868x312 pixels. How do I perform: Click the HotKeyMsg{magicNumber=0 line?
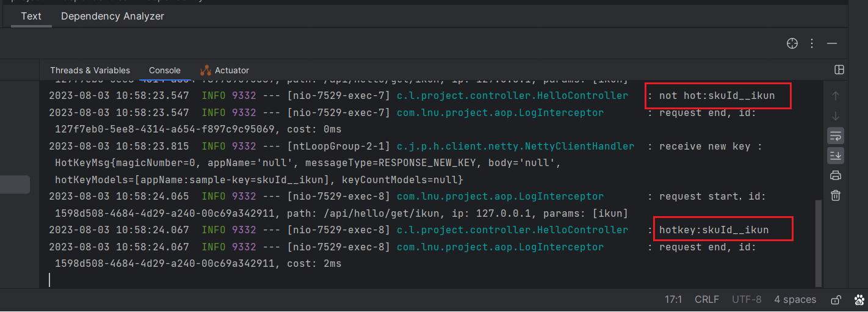[x=308, y=163]
